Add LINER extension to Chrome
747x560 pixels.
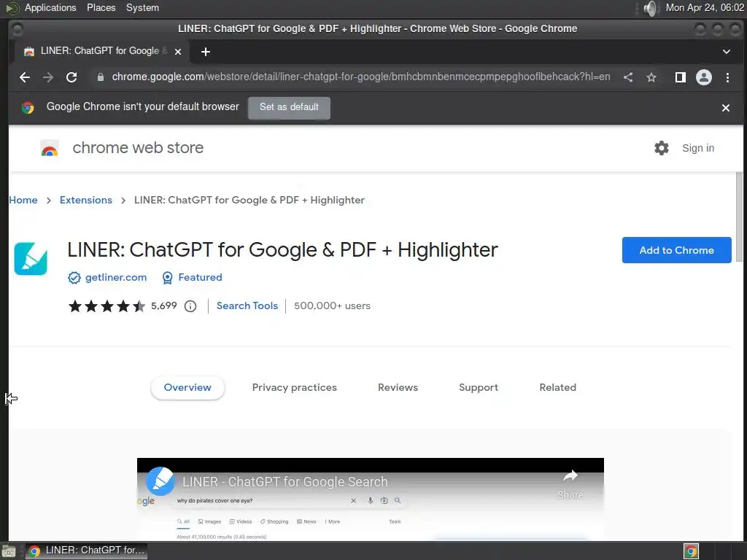point(676,250)
